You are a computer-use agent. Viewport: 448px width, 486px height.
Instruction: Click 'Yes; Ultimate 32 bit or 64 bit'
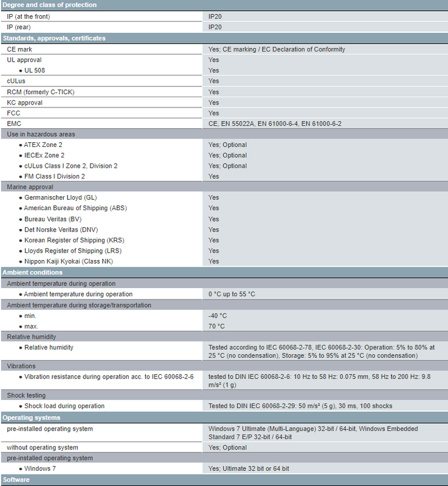coord(249,468)
